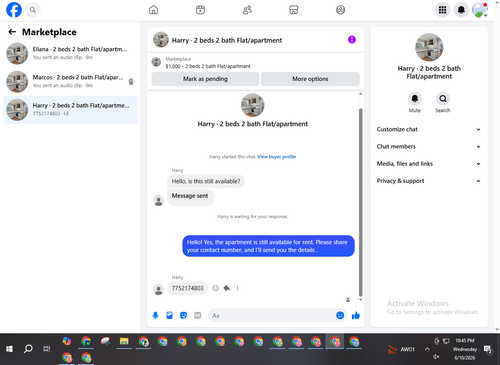Mute the conversation with the bell icon
500x365 pixels.
click(415, 99)
